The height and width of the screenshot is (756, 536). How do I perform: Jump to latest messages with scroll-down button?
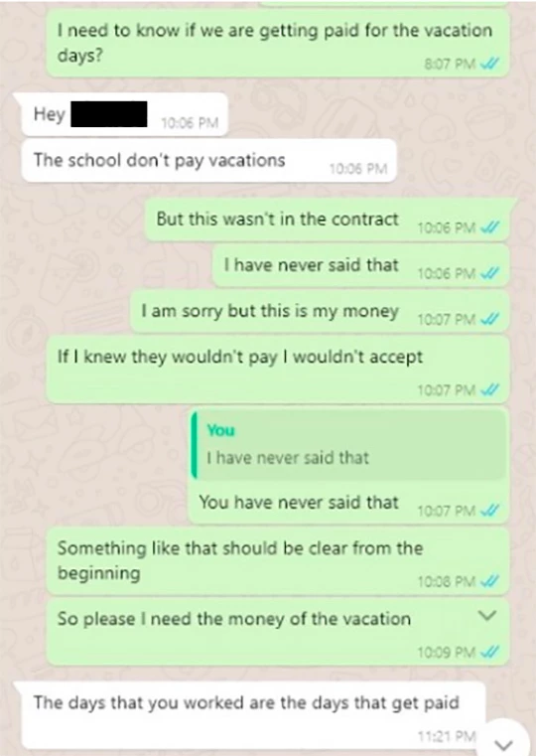[503, 742]
